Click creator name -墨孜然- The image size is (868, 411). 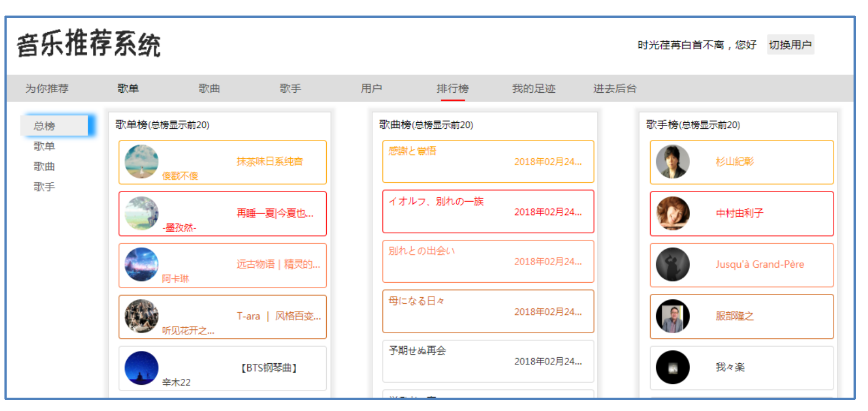point(179,228)
